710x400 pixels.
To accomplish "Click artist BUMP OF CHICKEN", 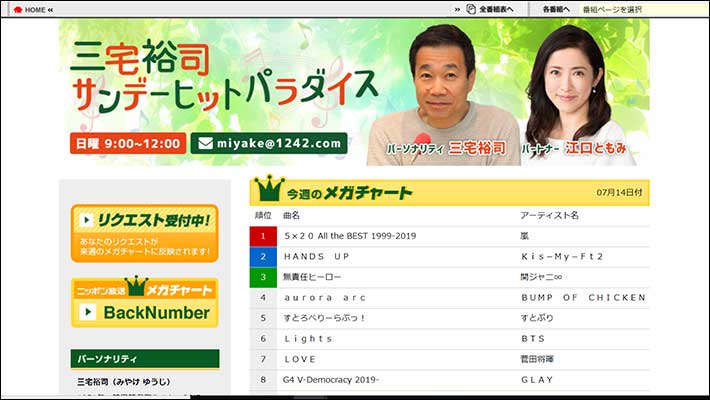I will [x=584, y=298].
